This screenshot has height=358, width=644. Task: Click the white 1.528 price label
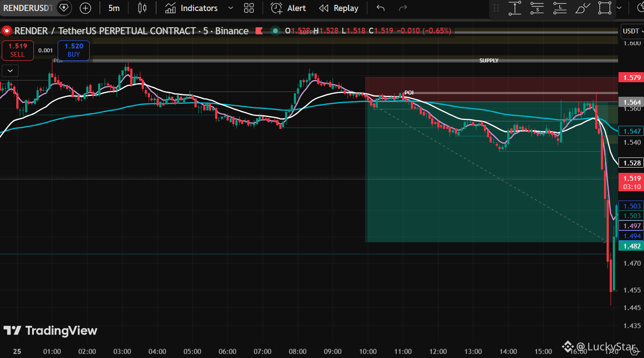(x=631, y=163)
